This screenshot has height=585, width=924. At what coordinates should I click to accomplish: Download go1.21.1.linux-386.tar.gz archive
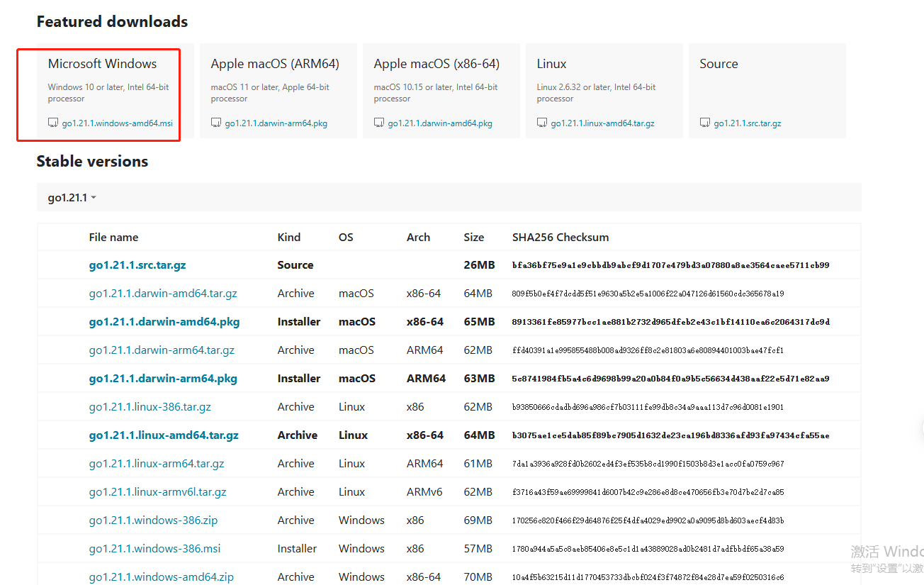coord(150,407)
